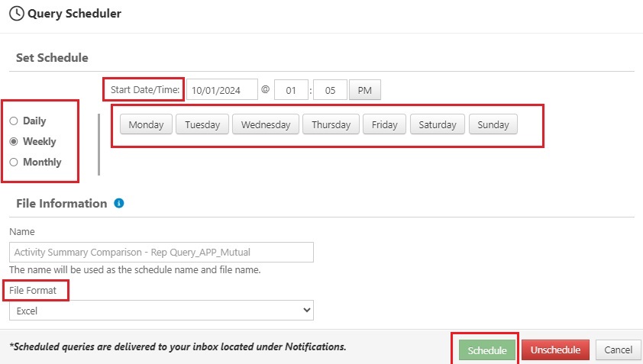Click the scheduled queries delivery note text

(178, 346)
